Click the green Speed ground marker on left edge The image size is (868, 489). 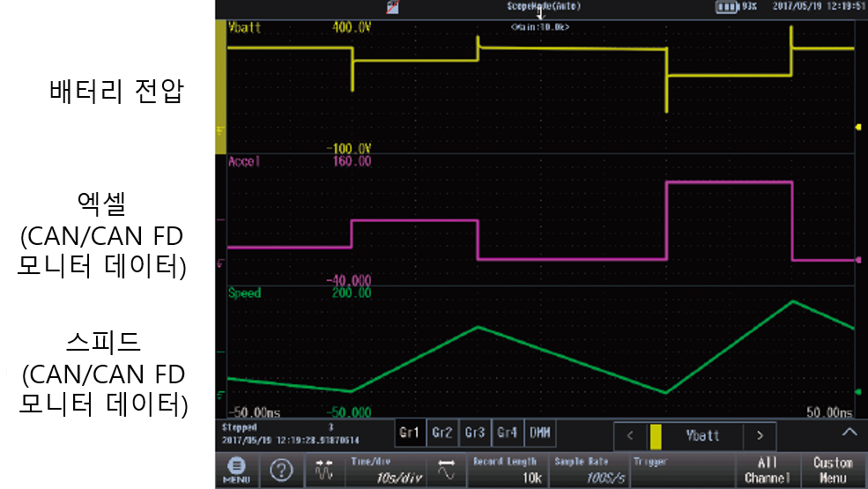coord(221,395)
